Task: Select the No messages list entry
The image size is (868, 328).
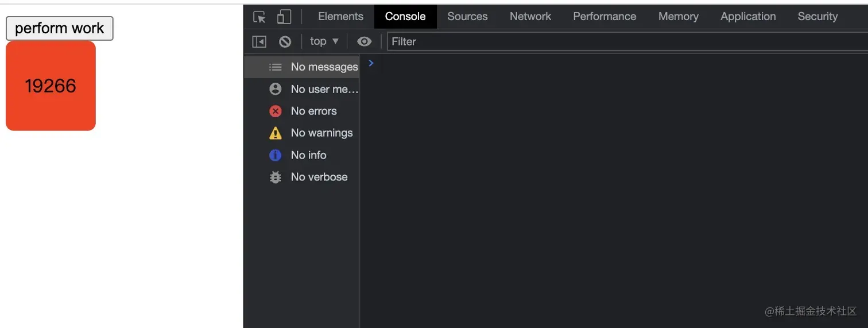Action: 301,67
